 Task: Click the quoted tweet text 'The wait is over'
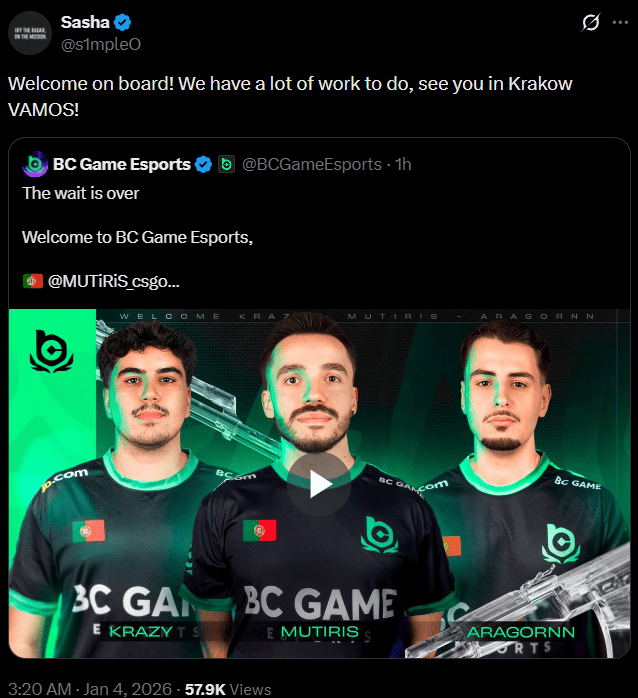coord(81,193)
